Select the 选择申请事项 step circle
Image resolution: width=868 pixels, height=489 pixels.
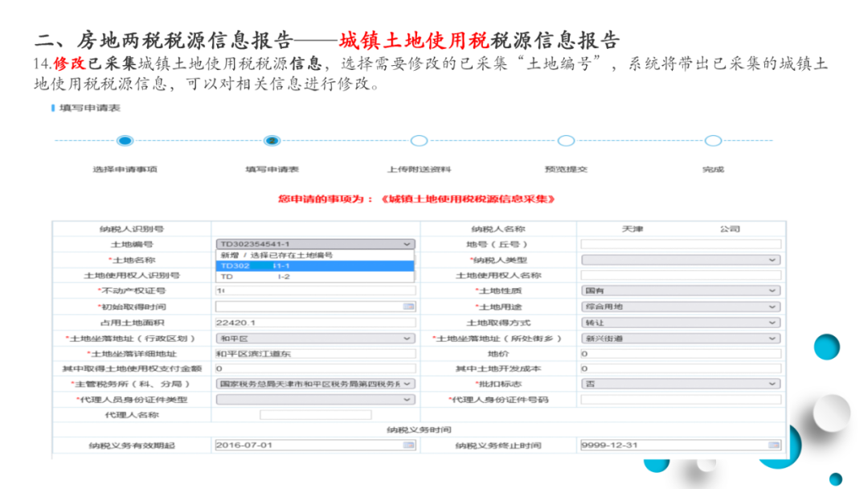pyautogui.click(x=125, y=141)
